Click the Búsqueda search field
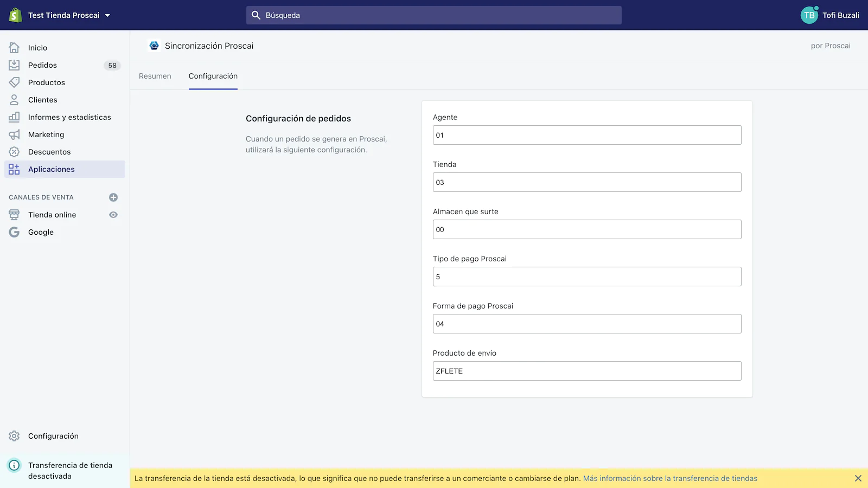The height and width of the screenshot is (488, 868). [434, 15]
